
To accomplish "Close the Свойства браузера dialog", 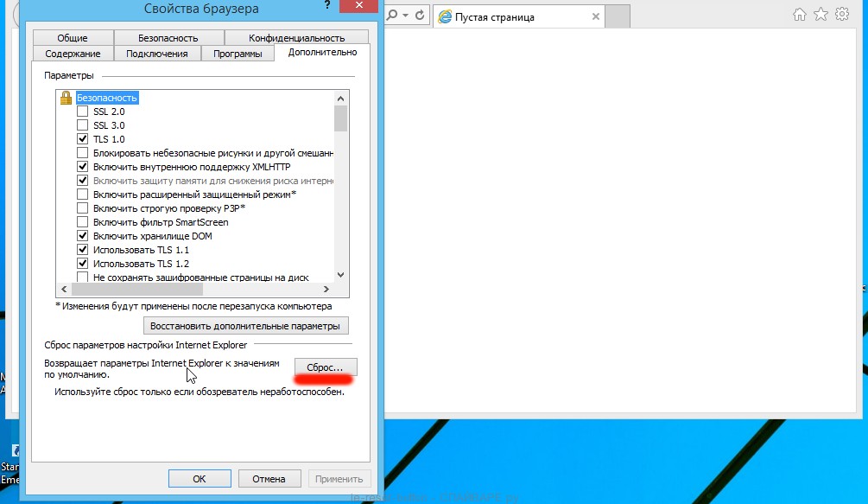I will [x=358, y=5].
